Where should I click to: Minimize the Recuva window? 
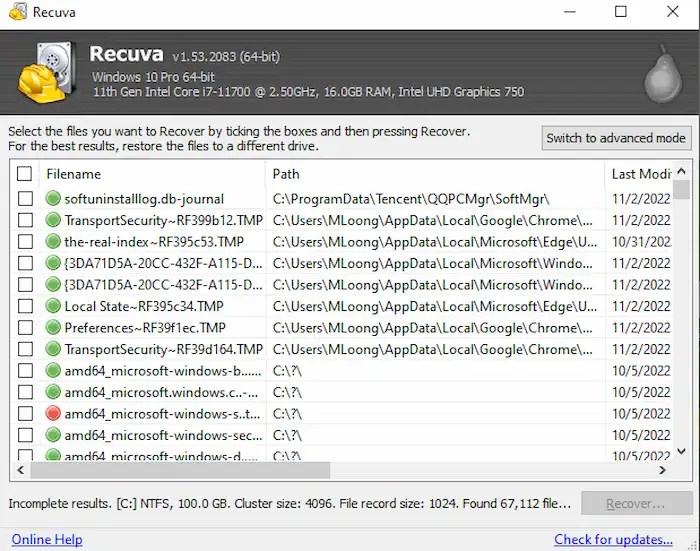coord(570,12)
